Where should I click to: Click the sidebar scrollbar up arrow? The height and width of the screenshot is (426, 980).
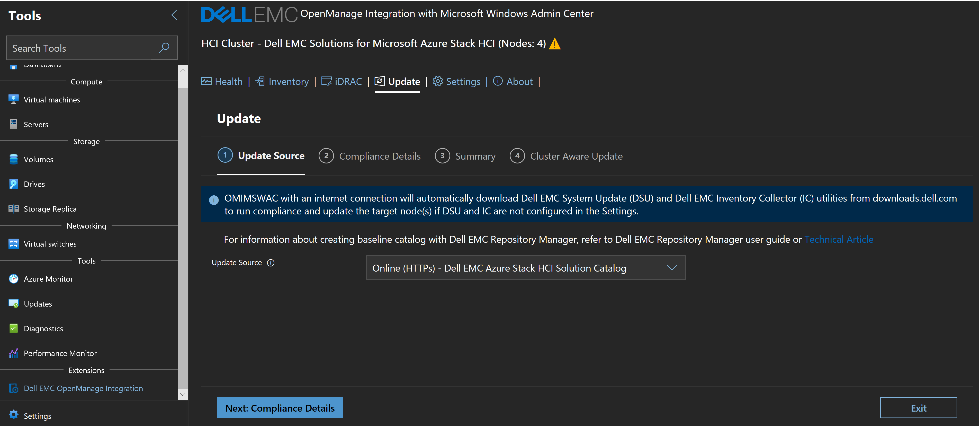point(183,70)
